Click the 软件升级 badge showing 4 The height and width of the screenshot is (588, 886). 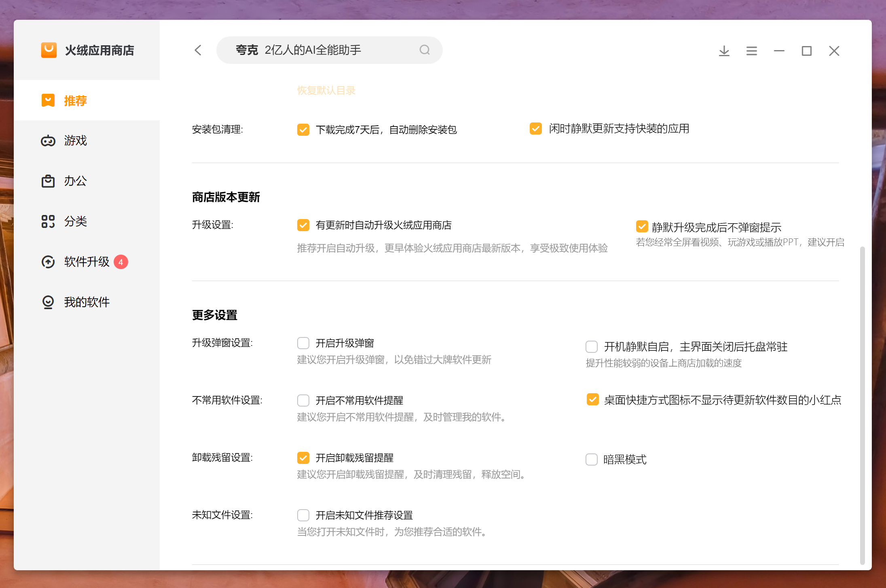121,262
